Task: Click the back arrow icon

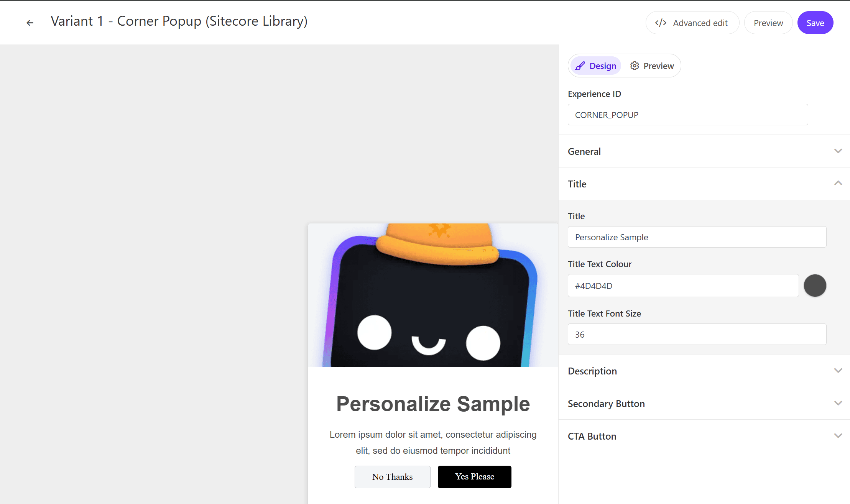Action: click(30, 23)
